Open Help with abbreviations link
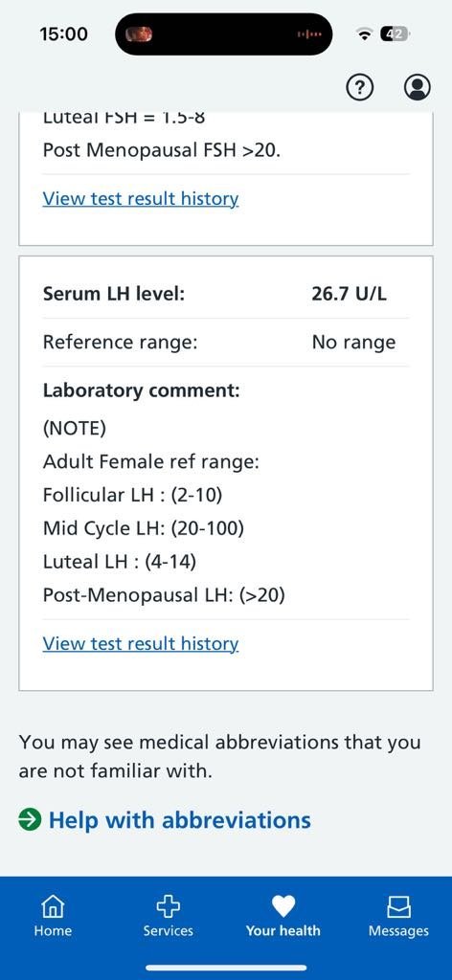The image size is (452, 980). (x=180, y=819)
